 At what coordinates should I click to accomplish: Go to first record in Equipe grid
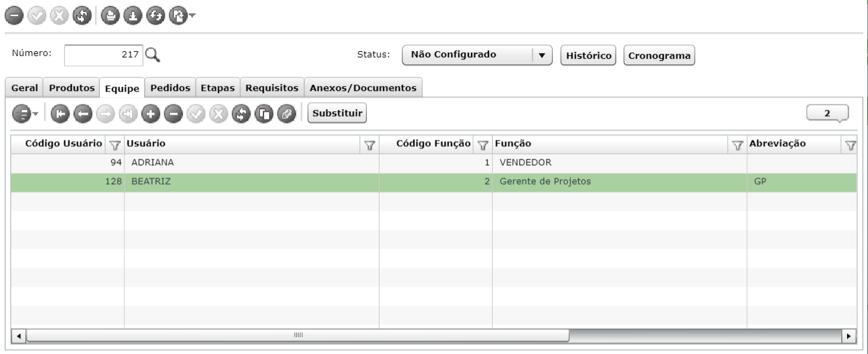59,113
